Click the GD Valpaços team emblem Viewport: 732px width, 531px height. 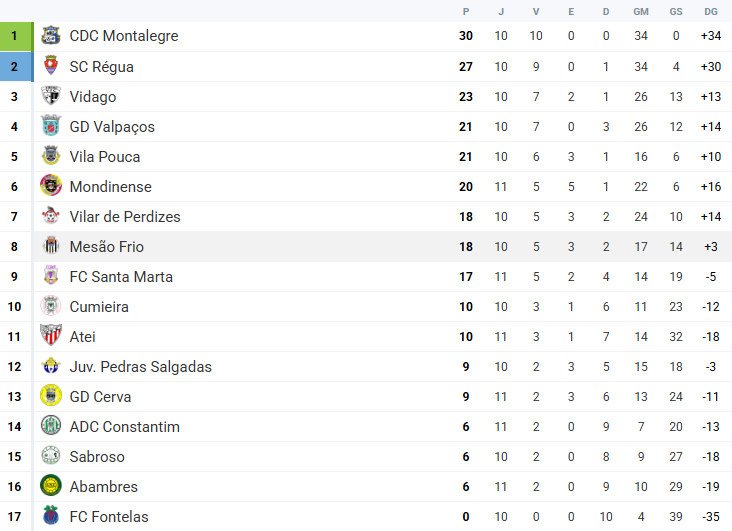(x=50, y=126)
